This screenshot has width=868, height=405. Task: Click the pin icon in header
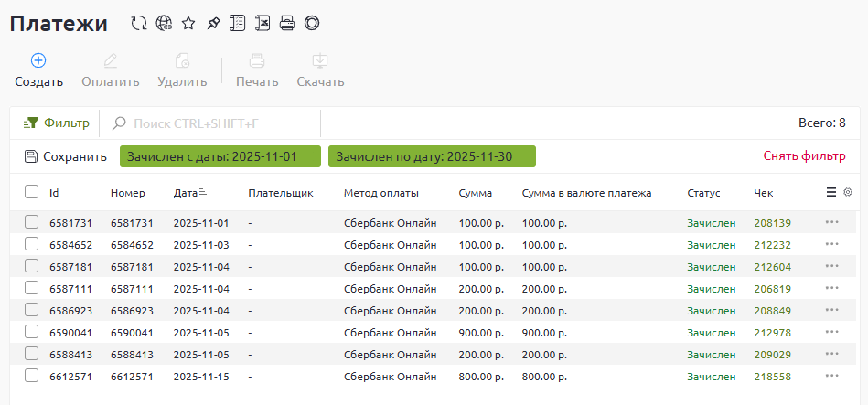coord(213,24)
